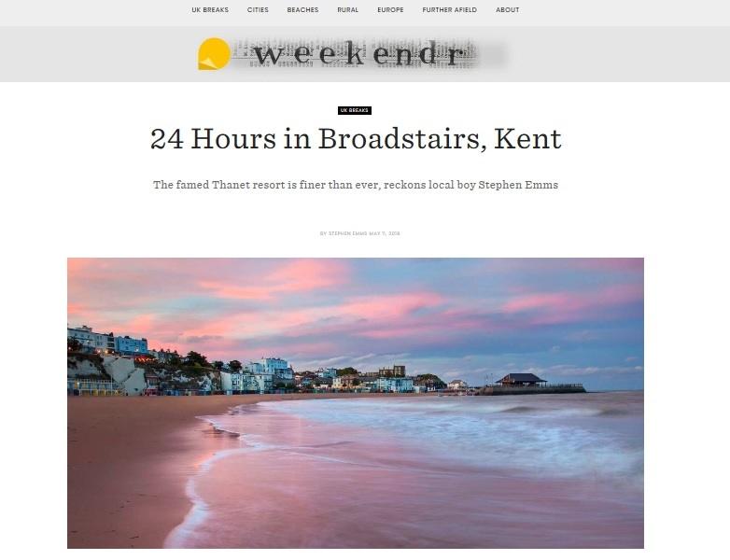This screenshot has height=560, width=730.
Task: Open the Europe navigation link
Action: (x=390, y=9)
